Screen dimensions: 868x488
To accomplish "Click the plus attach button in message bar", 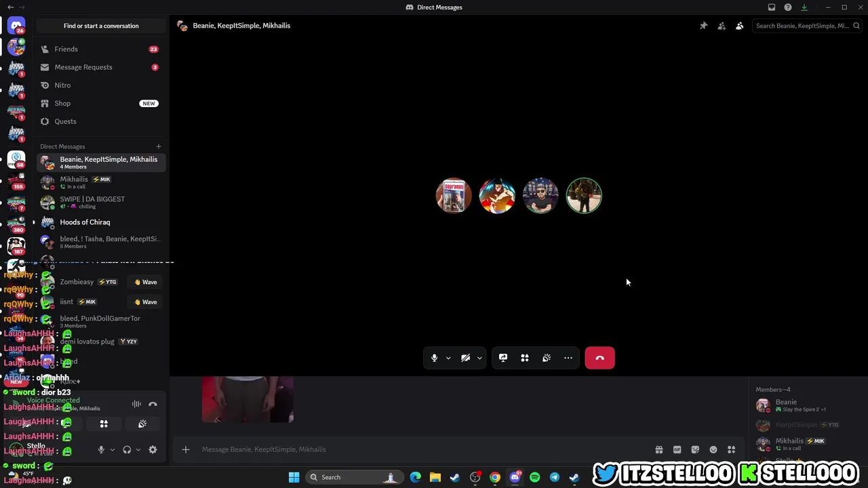I will click(185, 449).
